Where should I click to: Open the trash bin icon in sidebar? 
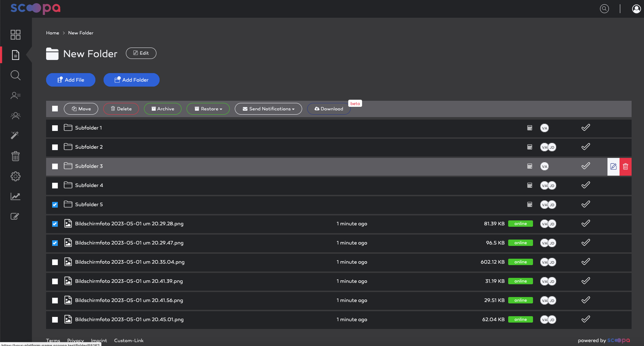pyautogui.click(x=16, y=156)
